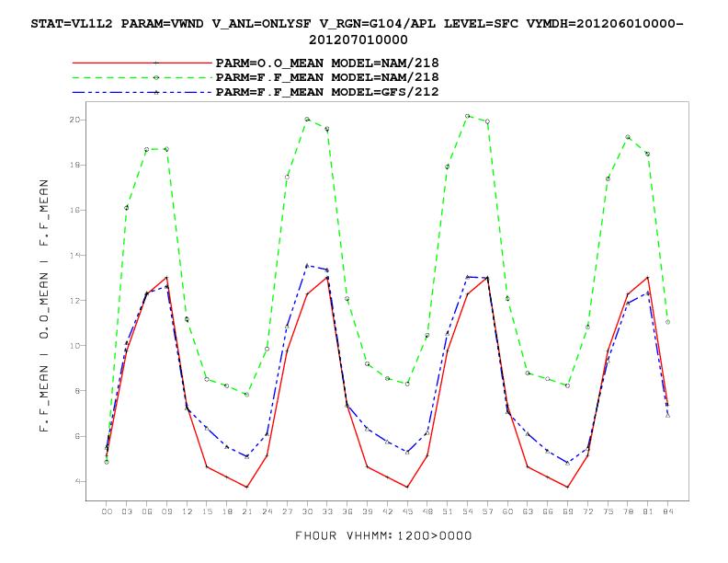Click y-axis tick label 8
The height and width of the screenshot is (563, 728).
(x=77, y=391)
